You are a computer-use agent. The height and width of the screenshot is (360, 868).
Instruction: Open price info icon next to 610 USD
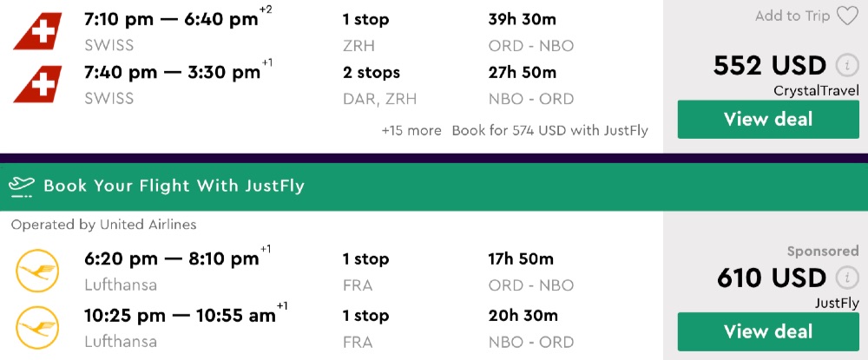[x=846, y=278]
